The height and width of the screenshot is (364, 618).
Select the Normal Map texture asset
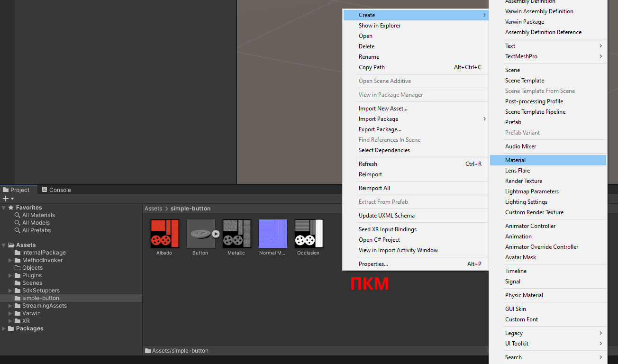point(273,234)
